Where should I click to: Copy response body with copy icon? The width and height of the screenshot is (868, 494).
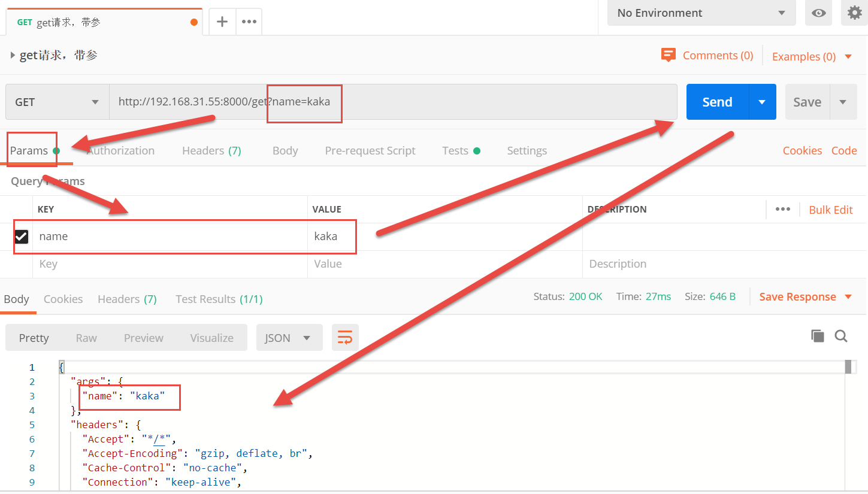(x=818, y=336)
